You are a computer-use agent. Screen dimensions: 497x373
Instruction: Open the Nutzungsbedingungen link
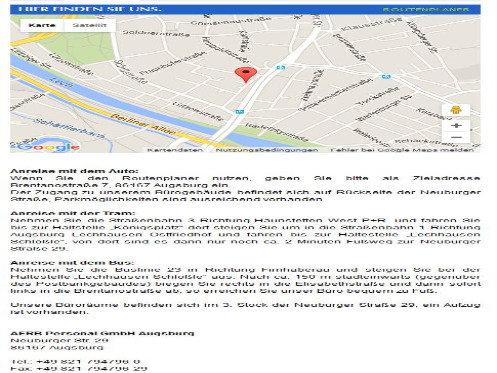pyautogui.click(x=267, y=150)
